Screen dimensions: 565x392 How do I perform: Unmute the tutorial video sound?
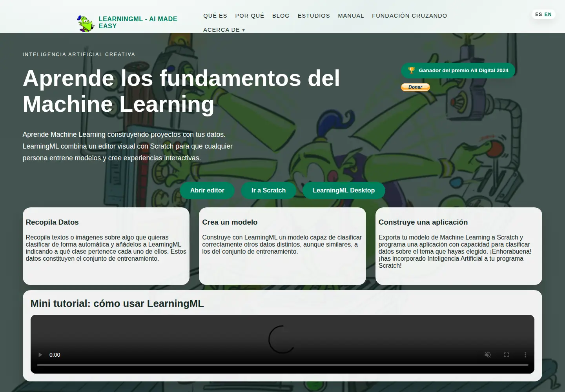click(x=488, y=355)
